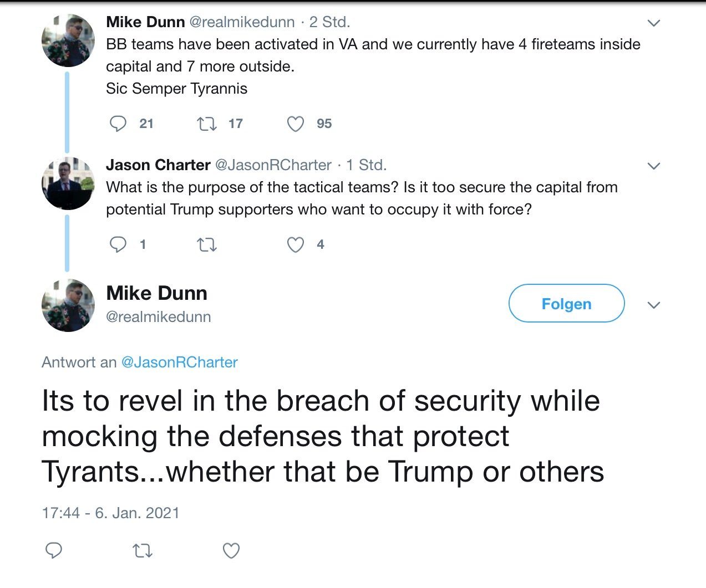
Task: Click the Folgen button
Action: tap(566, 304)
